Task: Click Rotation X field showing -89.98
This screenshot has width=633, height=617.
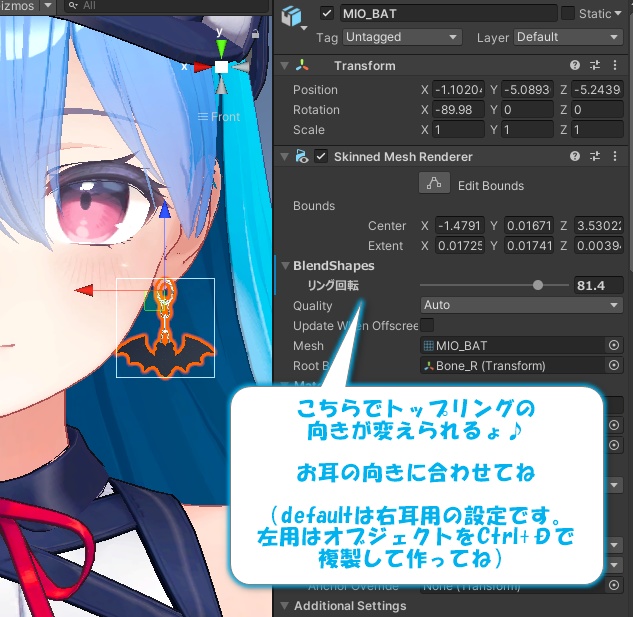Action: tap(458, 110)
